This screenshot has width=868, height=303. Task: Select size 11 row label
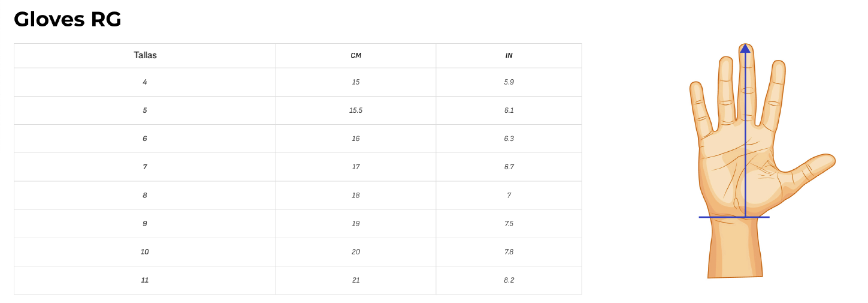coord(145,280)
